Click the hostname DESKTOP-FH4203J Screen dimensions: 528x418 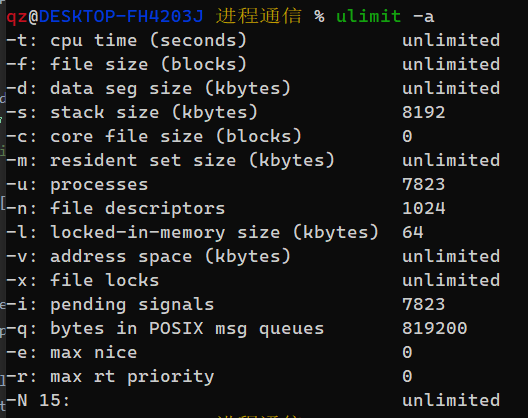[121, 16]
